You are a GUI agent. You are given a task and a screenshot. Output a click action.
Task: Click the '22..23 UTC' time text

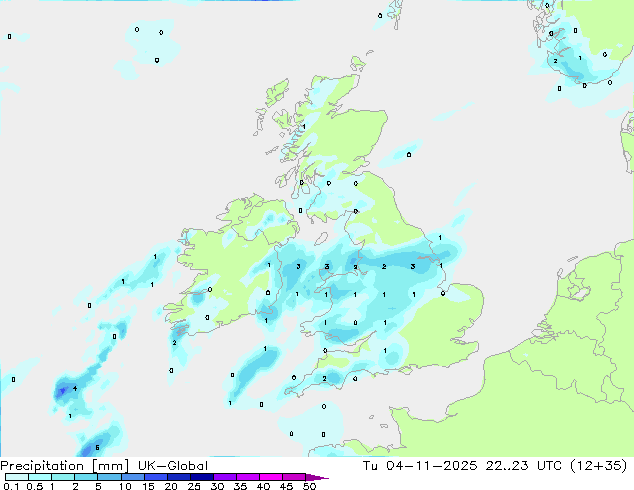(524, 466)
